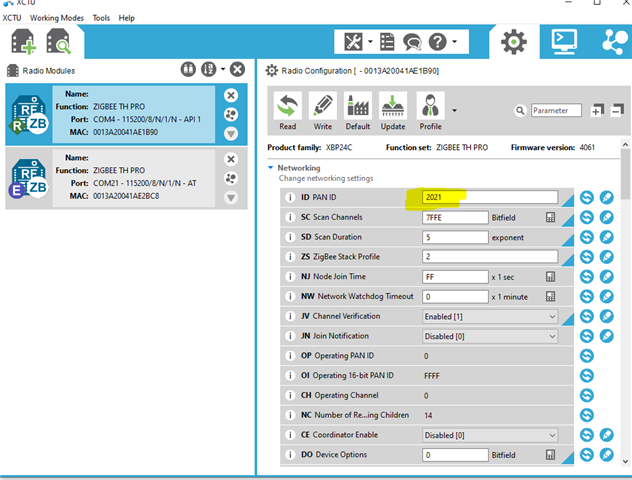Click the PAN ID input field
The width and height of the screenshot is (632, 480).
click(x=490, y=197)
